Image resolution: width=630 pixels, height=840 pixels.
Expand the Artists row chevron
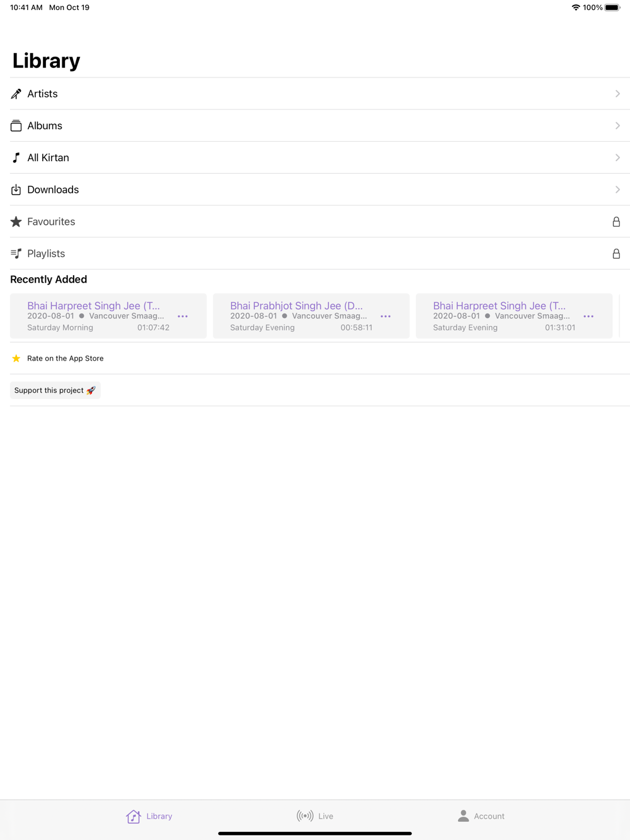pos(617,94)
